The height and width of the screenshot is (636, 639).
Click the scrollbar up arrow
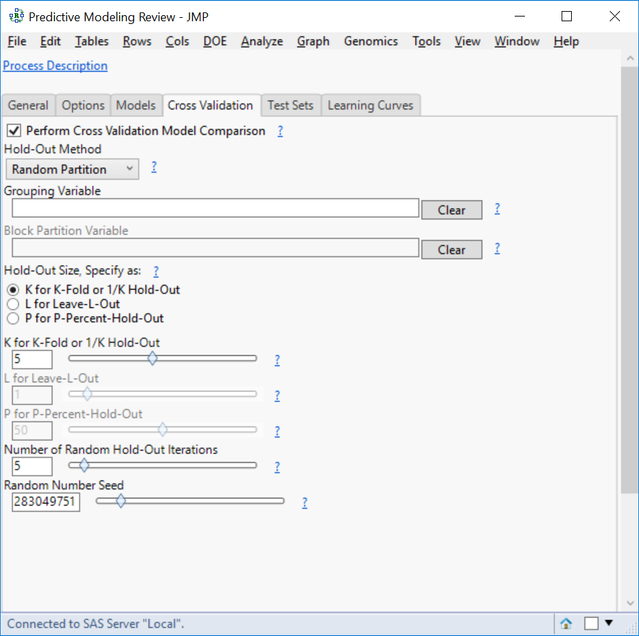tap(630, 58)
